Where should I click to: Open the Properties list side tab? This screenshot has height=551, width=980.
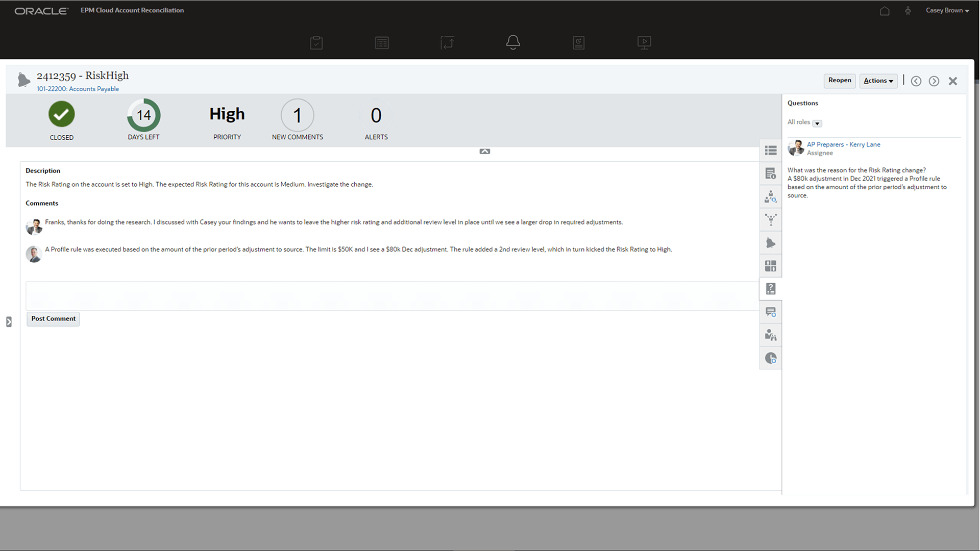[771, 151]
